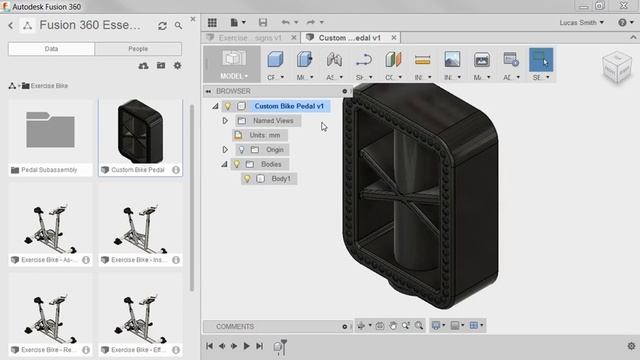The height and width of the screenshot is (360, 640).
Task: Expand the Origin folder
Action: [225, 150]
